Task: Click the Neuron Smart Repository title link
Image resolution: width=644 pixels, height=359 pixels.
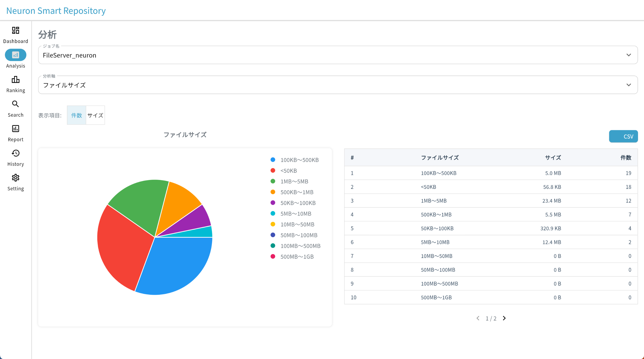Action: point(56,11)
